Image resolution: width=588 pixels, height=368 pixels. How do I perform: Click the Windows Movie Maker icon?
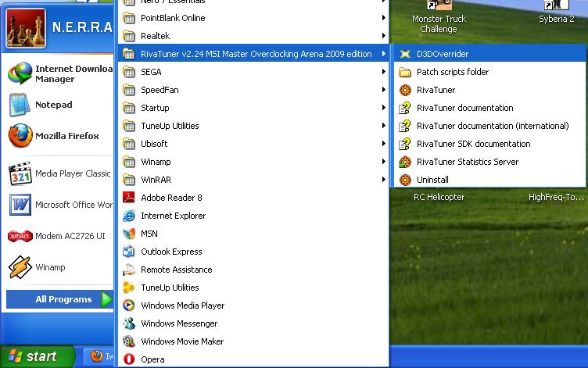tap(129, 341)
